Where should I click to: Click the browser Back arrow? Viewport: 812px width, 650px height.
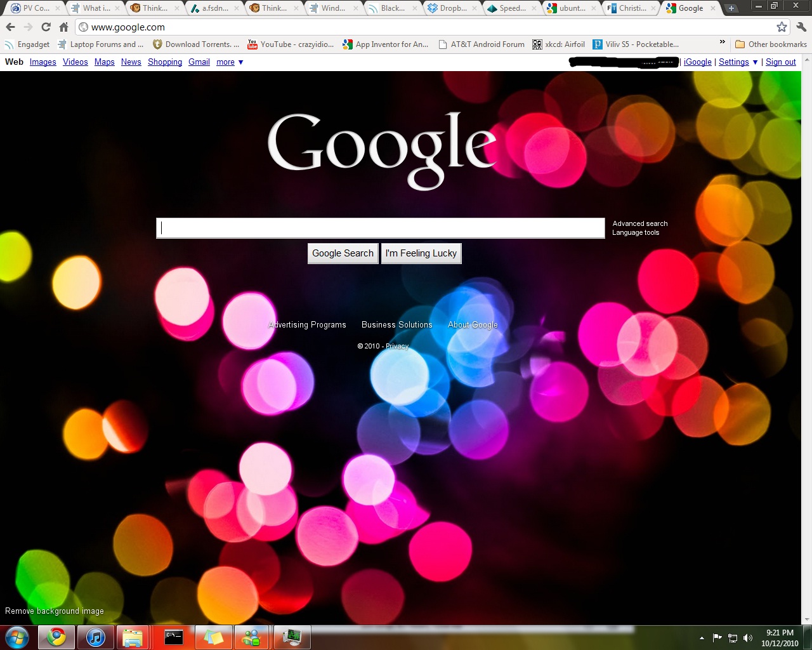[x=10, y=27]
